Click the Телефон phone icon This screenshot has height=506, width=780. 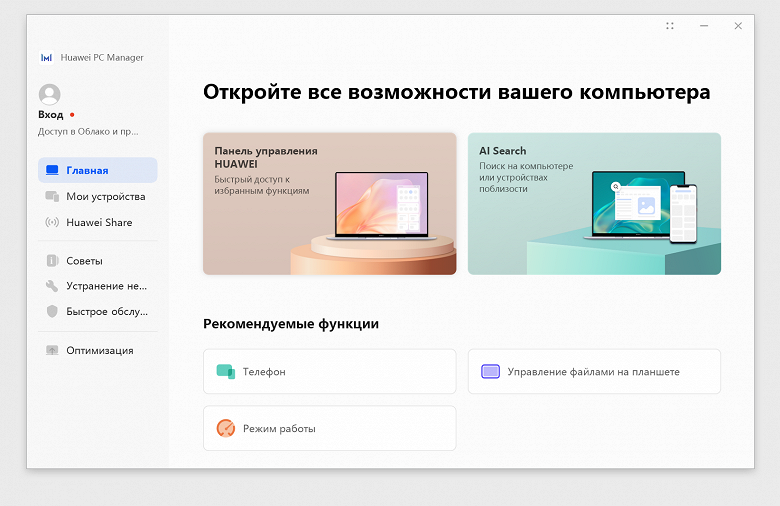226,371
